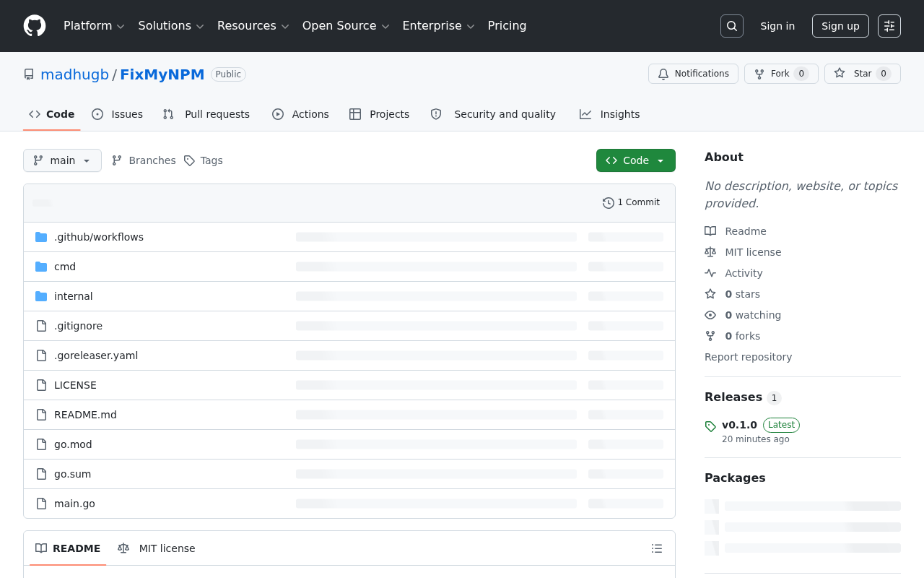Switch to the Issues tab

click(x=118, y=114)
